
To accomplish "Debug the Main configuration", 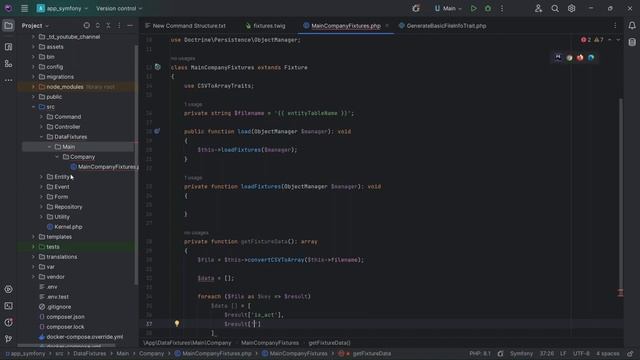I will [488, 8].
